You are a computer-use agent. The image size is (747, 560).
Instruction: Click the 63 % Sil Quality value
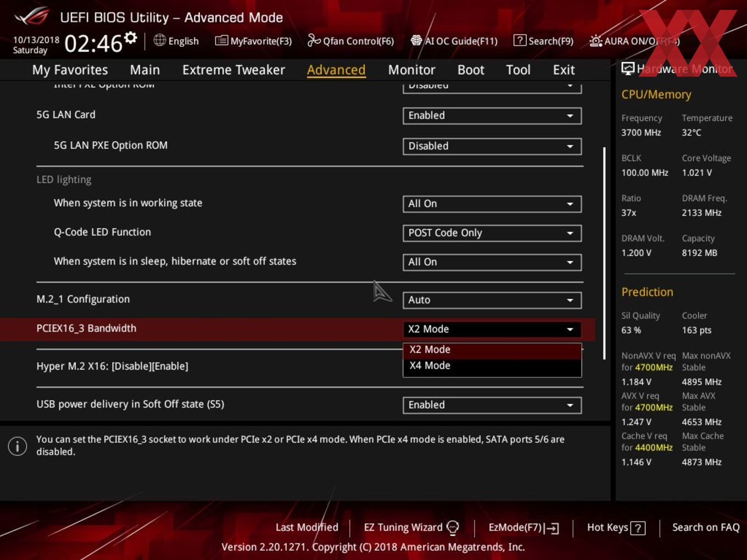[631, 330]
